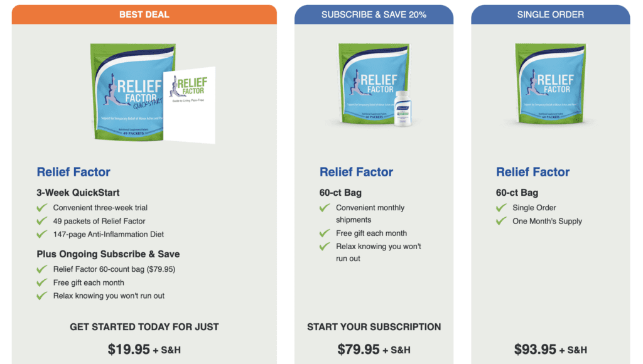Click checkmark next to Relax knowing you won't run out in Subscribe card
This screenshot has height=364, width=643.
point(325,247)
